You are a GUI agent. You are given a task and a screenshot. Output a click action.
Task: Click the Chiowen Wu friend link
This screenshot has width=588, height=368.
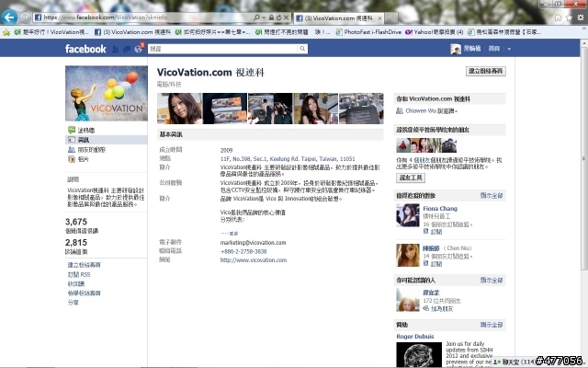pos(421,110)
